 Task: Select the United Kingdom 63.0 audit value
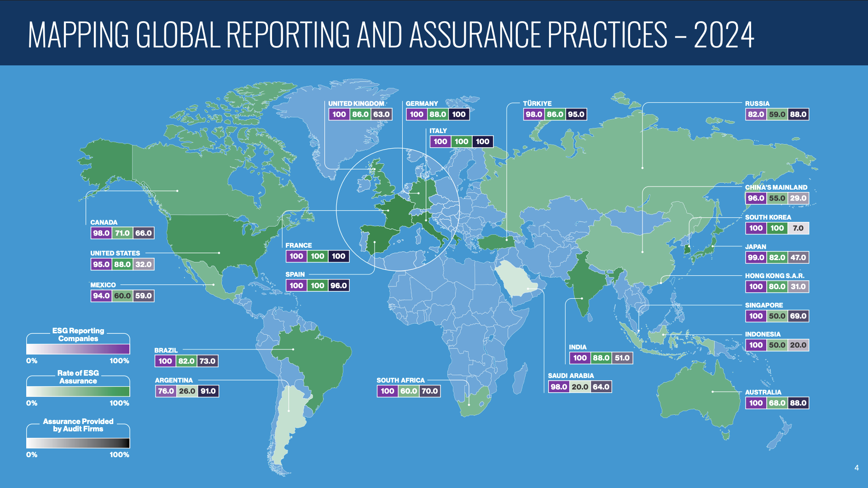[382, 114]
